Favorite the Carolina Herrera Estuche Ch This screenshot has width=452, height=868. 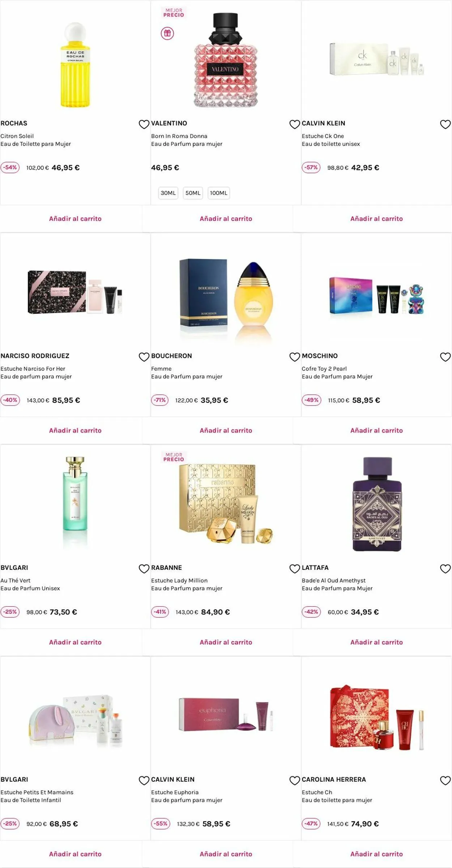445,781
